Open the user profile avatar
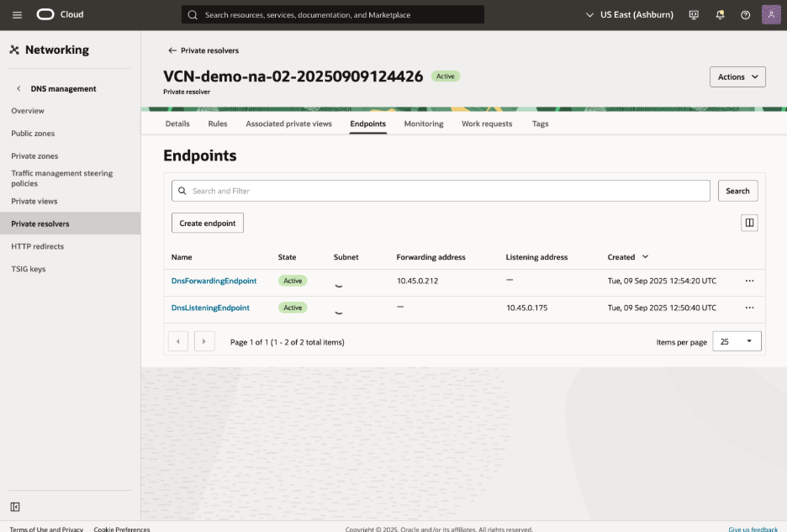The height and width of the screenshot is (532, 787). coord(772,14)
